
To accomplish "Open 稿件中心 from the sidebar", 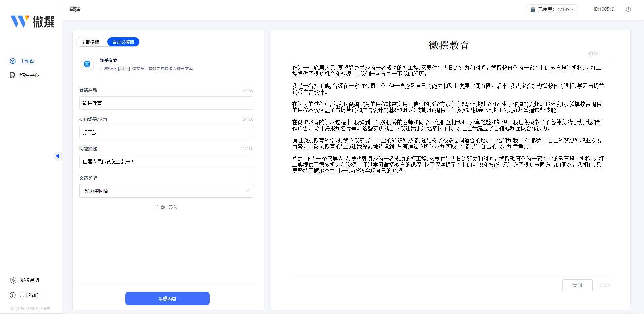I will click(29, 75).
